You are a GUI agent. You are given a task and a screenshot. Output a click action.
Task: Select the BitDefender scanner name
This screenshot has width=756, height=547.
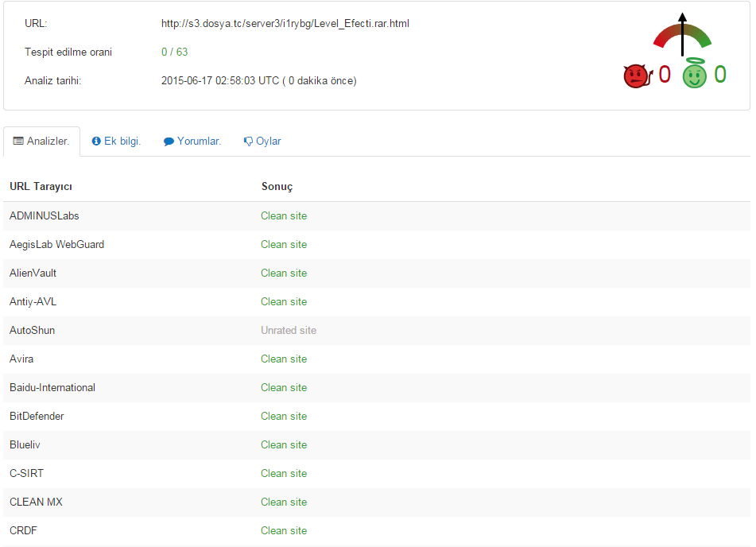(x=37, y=417)
